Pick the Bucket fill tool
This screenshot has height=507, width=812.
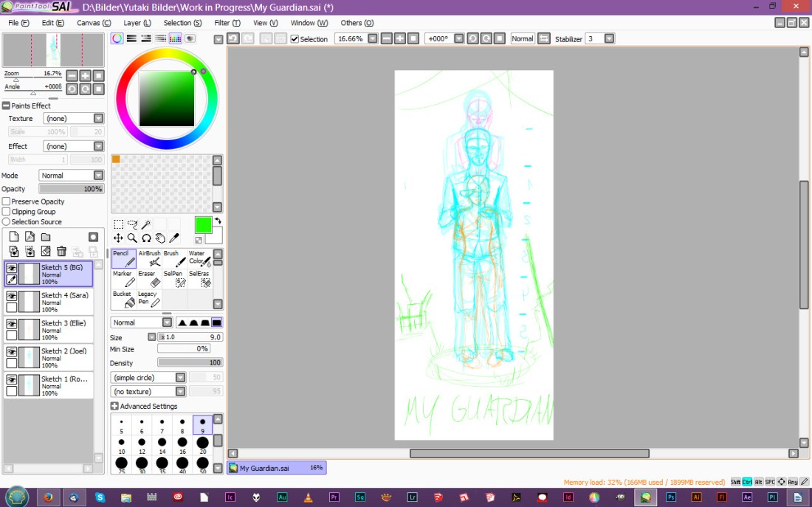(124, 298)
